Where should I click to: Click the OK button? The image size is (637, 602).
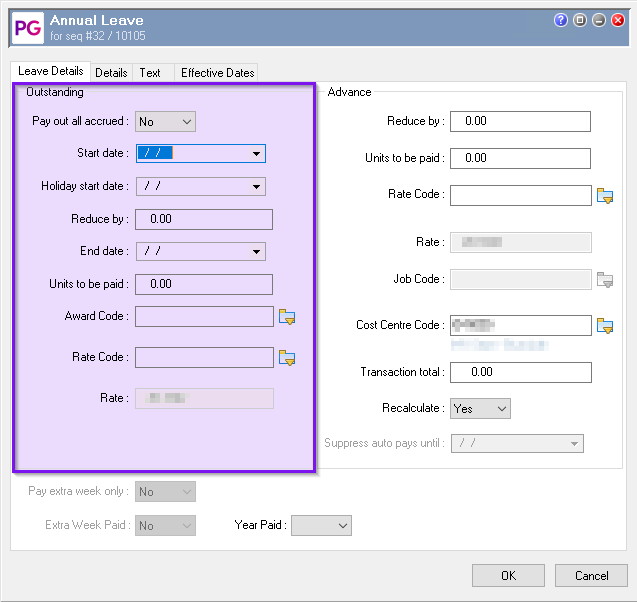pos(508,576)
